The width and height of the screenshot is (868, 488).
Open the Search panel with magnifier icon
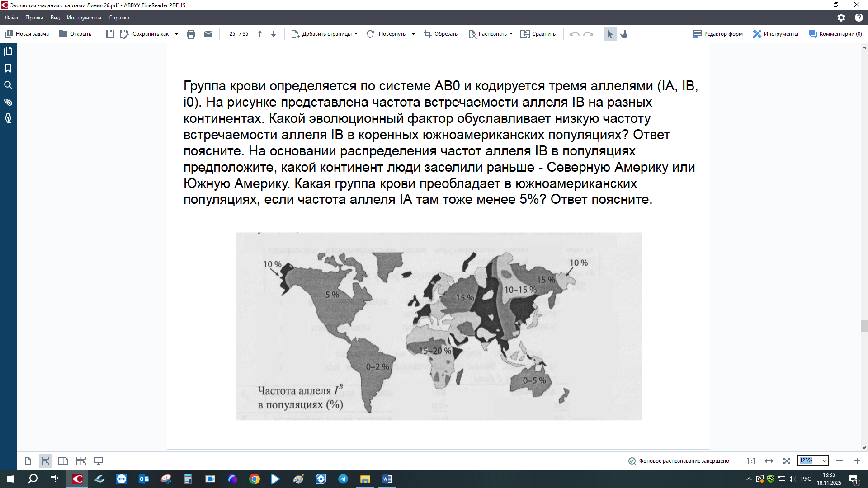coord(8,85)
